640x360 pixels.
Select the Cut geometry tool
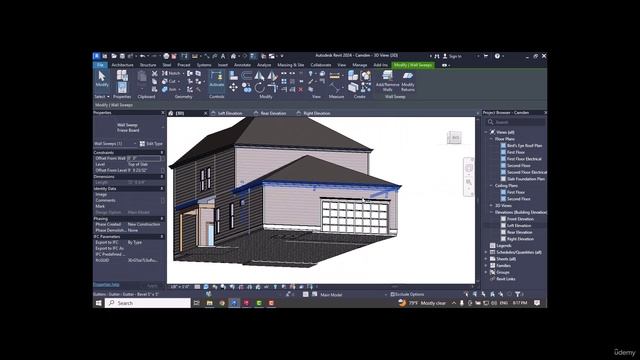pos(169,81)
